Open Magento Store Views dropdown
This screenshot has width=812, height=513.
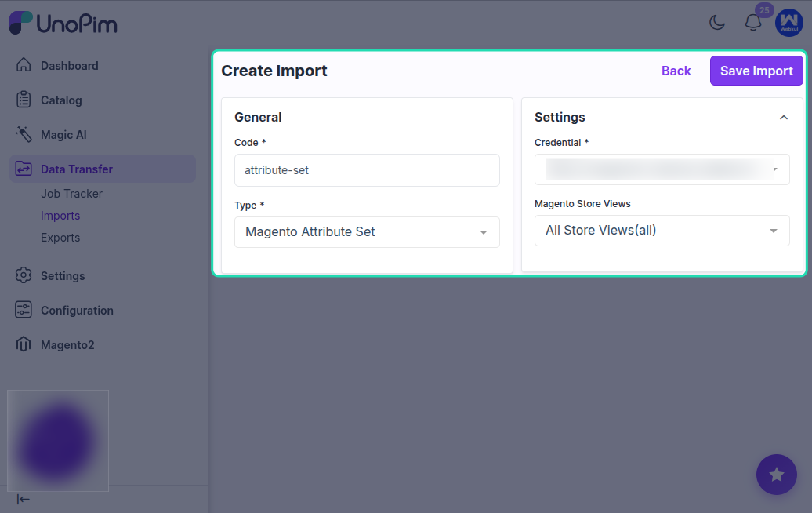click(662, 231)
